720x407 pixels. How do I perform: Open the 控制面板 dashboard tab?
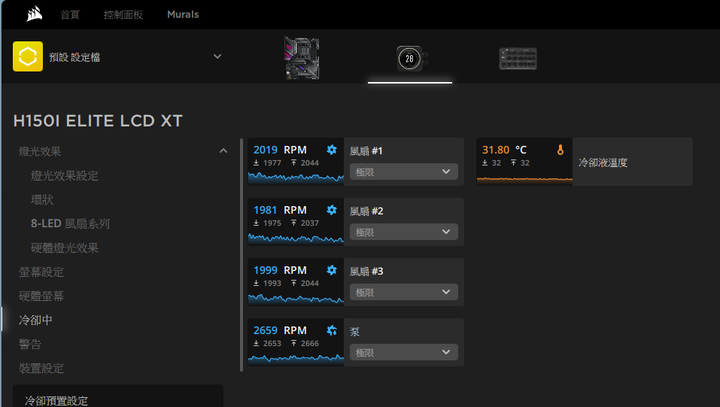[123, 15]
